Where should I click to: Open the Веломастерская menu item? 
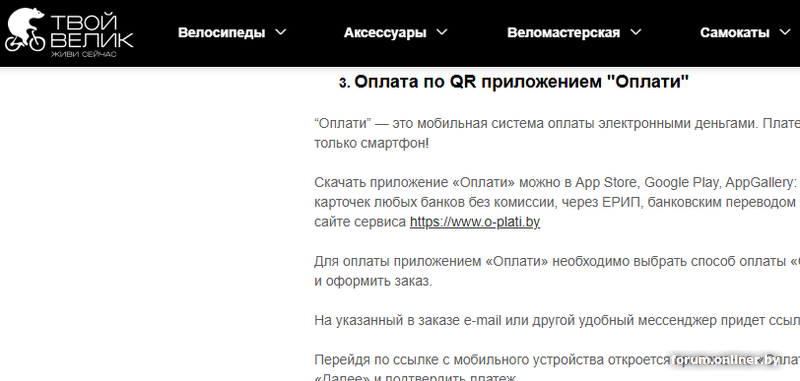[563, 33]
